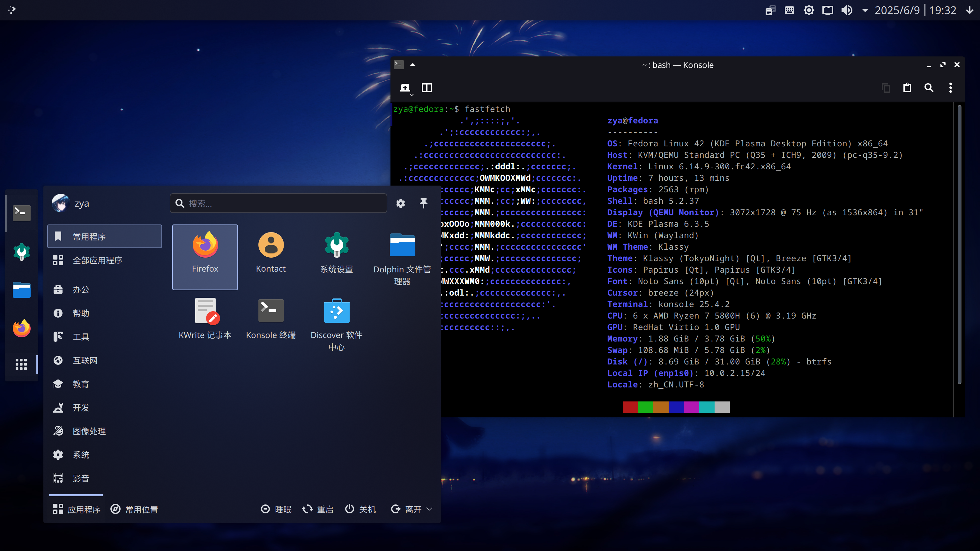This screenshot has height=551, width=980.
Task: Open Discover 软件中心
Action: point(336,323)
